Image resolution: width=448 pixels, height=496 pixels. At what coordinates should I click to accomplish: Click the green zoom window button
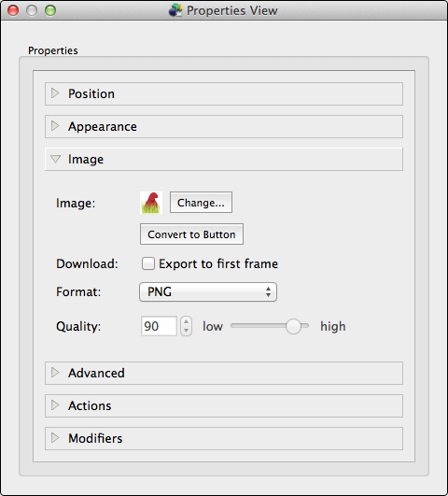click(x=50, y=10)
